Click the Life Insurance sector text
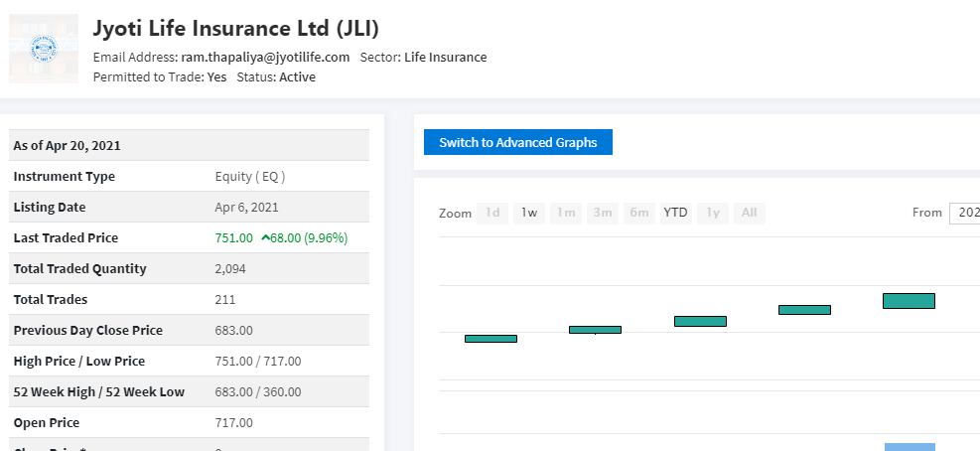 tap(446, 57)
